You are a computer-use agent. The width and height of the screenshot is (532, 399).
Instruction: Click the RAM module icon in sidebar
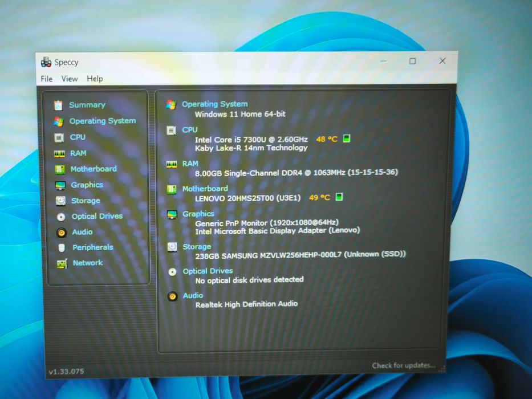click(x=59, y=154)
